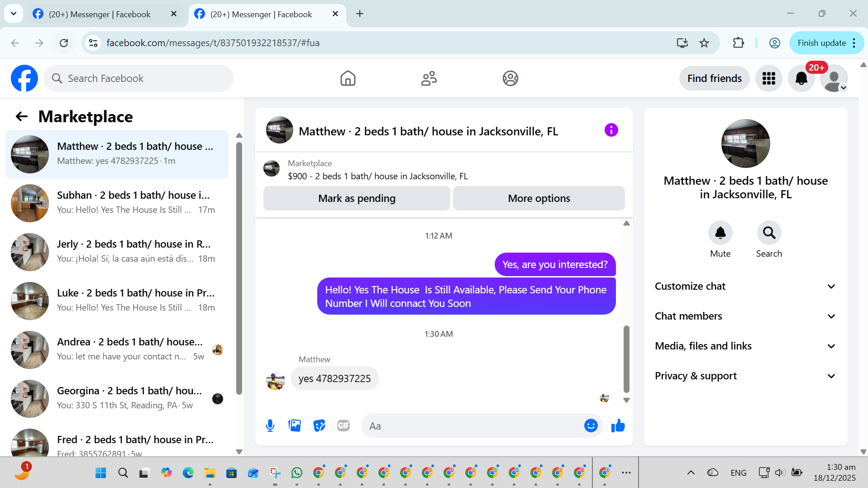Click the browser address bar URL

pos(213,43)
